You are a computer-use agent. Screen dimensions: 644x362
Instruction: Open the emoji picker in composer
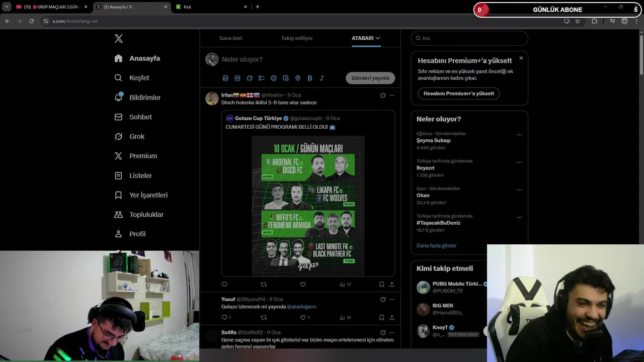click(x=274, y=78)
